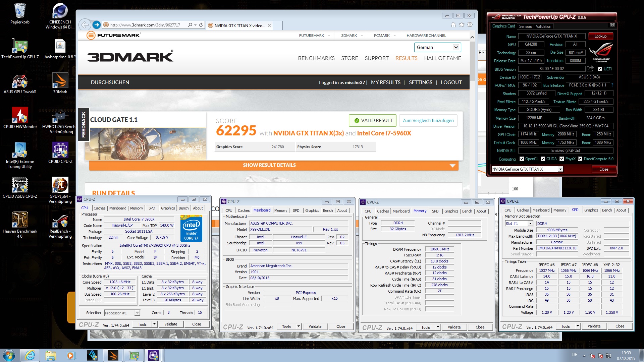644x362 pixels.
Task: Launch Heaven Benchmark 4.0 icon
Action: click(x=20, y=225)
